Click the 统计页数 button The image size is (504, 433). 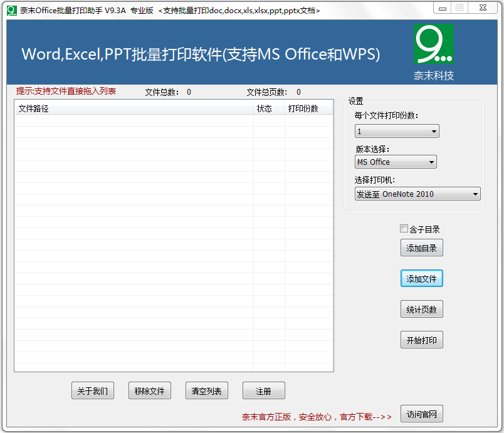pyautogui.click(x=422, y=309)
